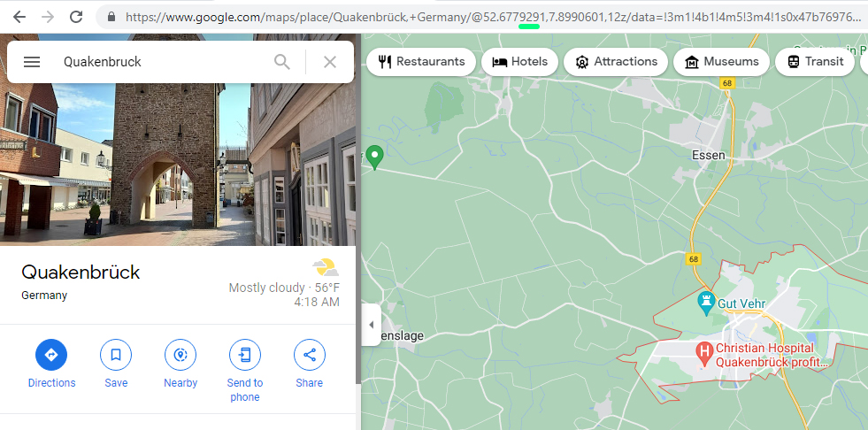
Task: Click the Gut Vehr map marker
Action: pos(706,302)
